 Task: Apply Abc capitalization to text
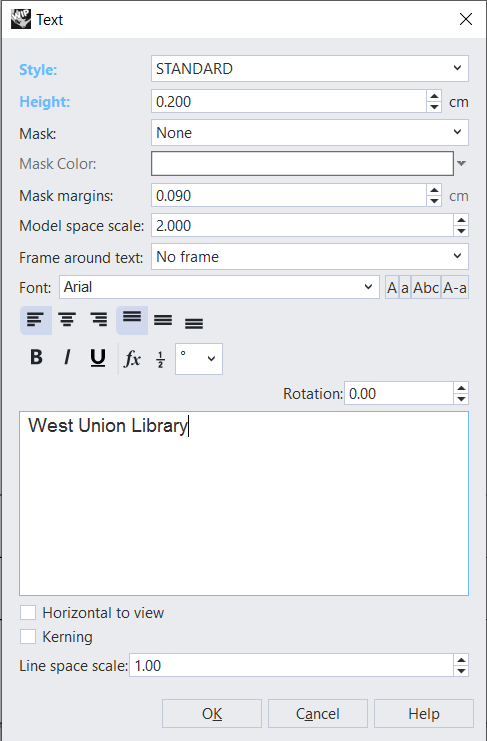(426, 287)
